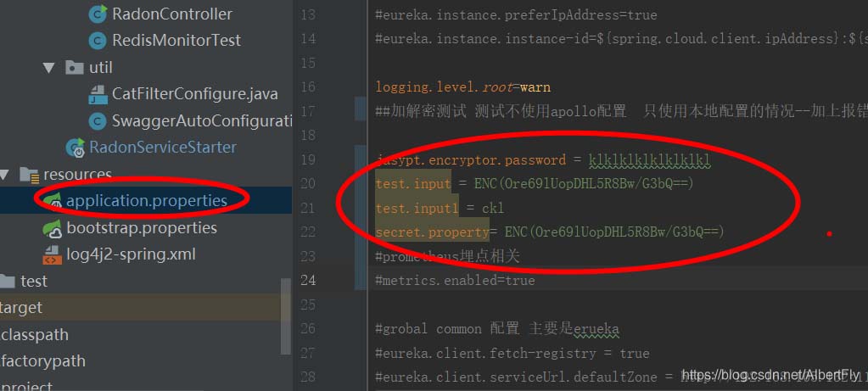Click the underlined word erueka
Image resolution: width=868 pixels, height=391 pixels.
(x=596, y=330)
